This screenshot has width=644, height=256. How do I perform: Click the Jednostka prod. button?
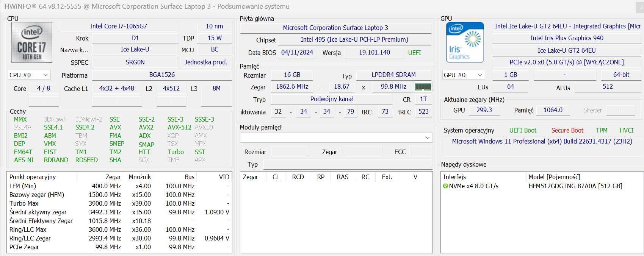pos(206,62)
